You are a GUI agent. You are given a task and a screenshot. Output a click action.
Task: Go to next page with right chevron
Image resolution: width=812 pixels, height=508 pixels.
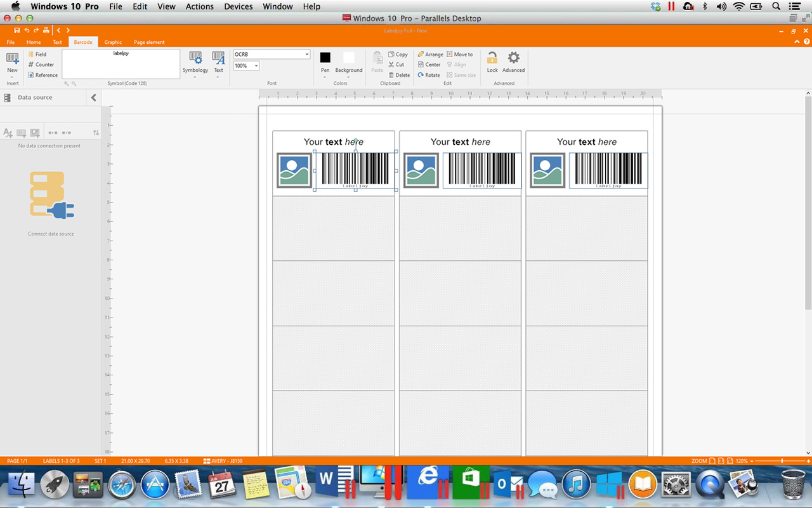[68, 30]
